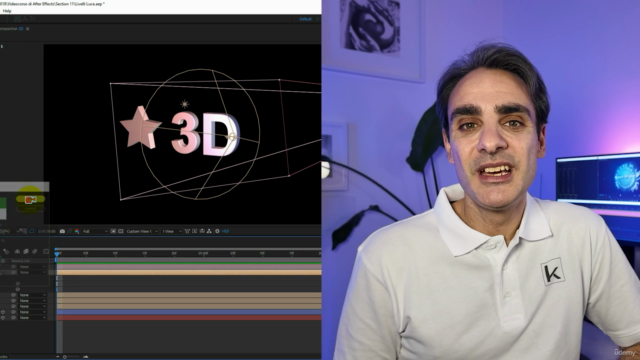
Task: Open parent None dropdown of last tan layer
Action: 32,306
